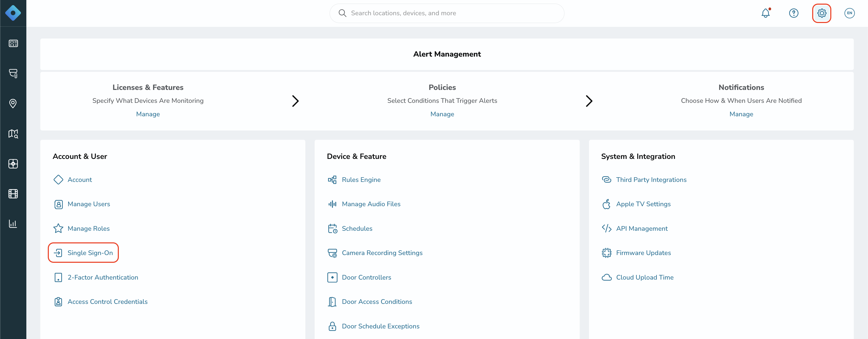Open Manage Roles
Viewport: 868px width, 339px height.
tap(89, 228)
